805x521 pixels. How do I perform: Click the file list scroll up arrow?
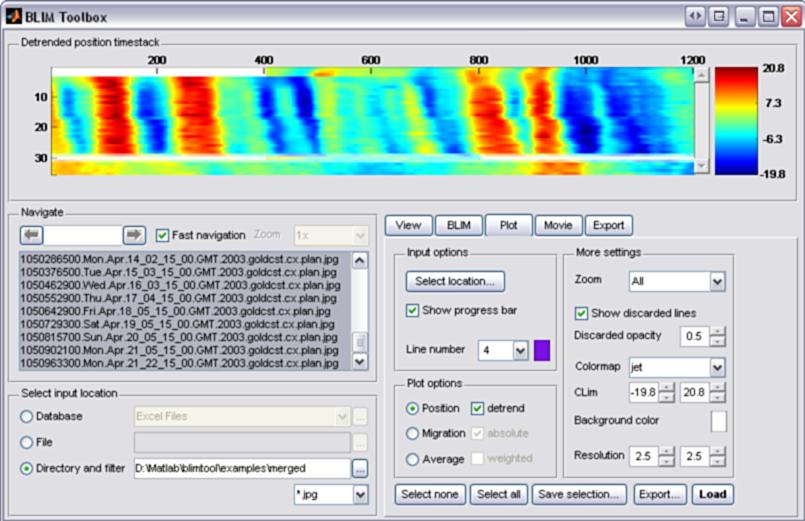click(x=360, y=260)
